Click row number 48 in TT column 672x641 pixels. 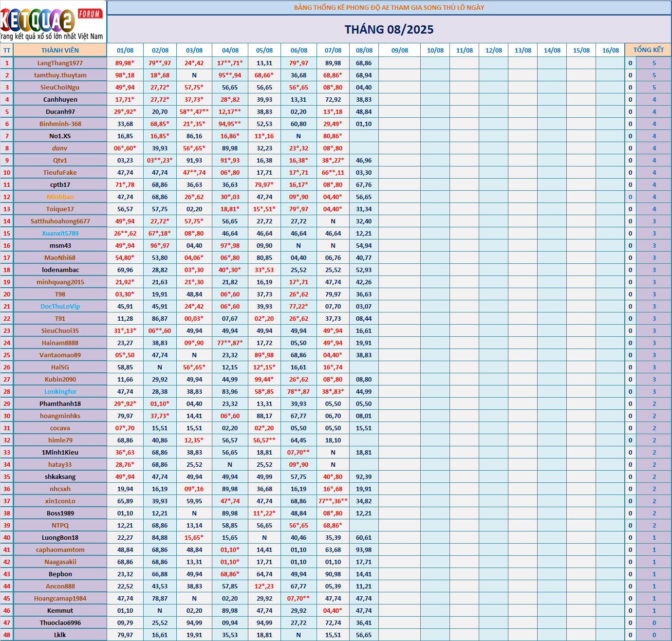point(7,635)
